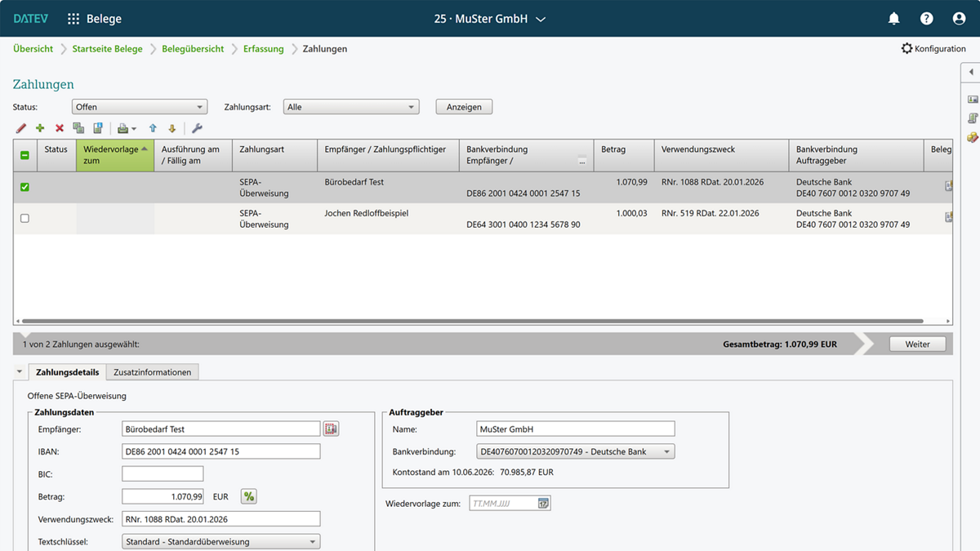980x551 pixels.
Task: Open the Textschlüssel Standardüberweisung dropdown
Action: tap(221, 541)
